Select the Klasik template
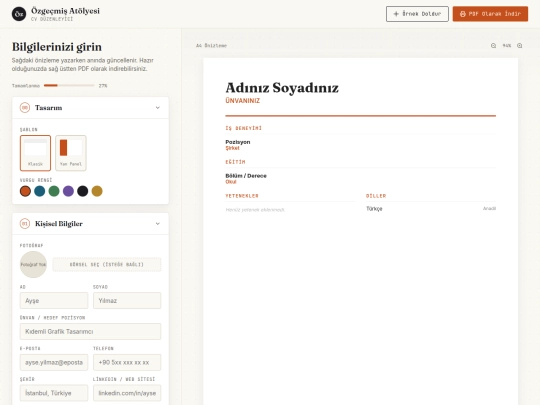 35,153
